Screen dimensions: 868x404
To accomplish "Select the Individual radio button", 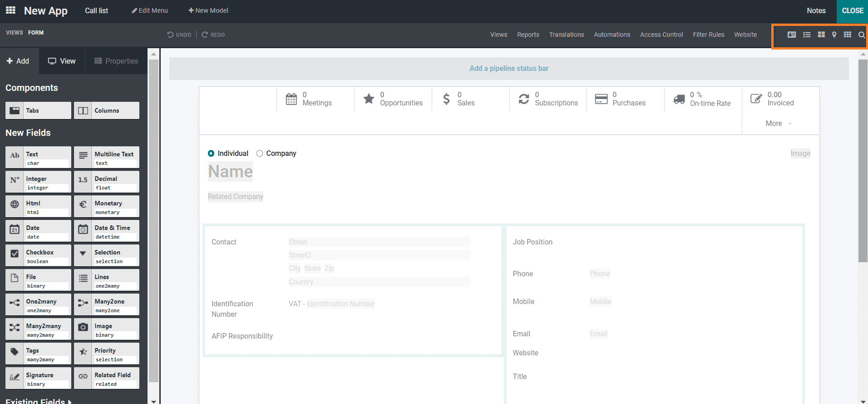I will 211,154.
